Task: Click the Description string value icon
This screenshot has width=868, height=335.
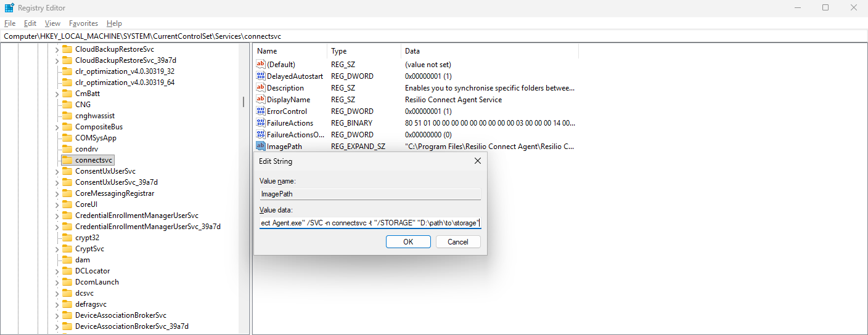Action: pos(261,88)
